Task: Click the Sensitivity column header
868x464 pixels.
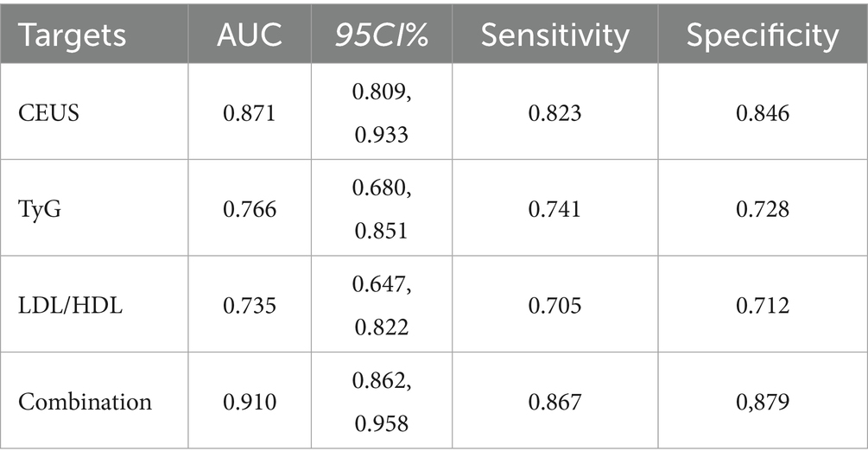Action: coord(555,35)
